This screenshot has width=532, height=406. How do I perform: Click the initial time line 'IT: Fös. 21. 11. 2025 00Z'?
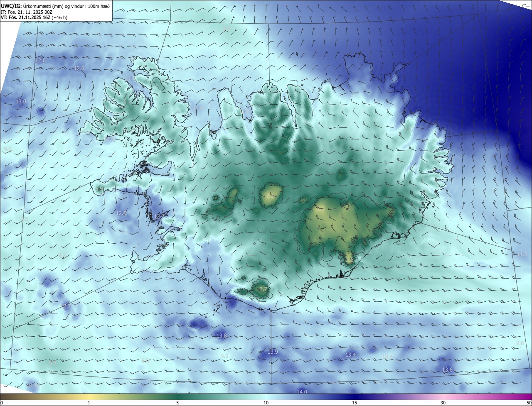pos(26,12)
